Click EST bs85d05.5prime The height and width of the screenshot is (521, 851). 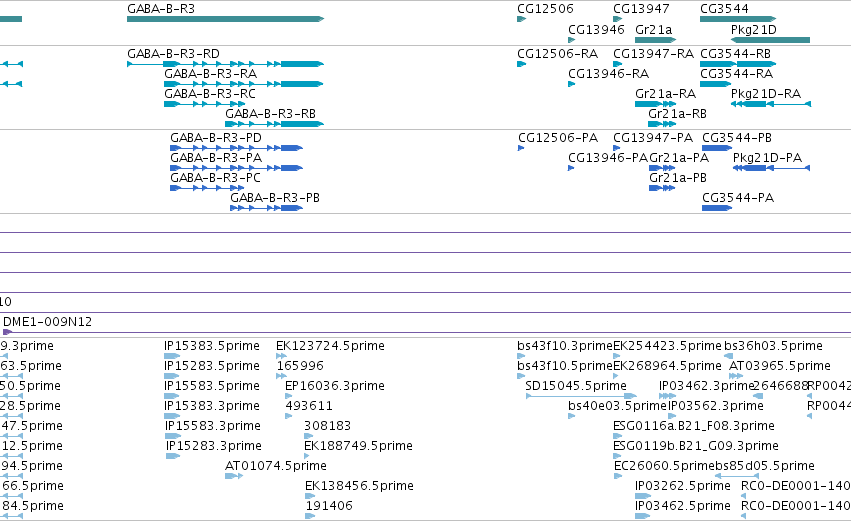(736, 476)
